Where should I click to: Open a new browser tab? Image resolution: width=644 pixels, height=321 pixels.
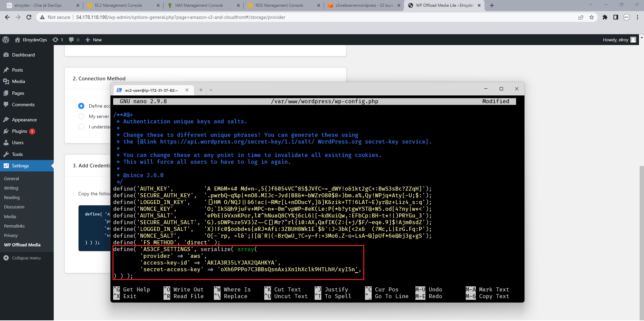[492, 5]
